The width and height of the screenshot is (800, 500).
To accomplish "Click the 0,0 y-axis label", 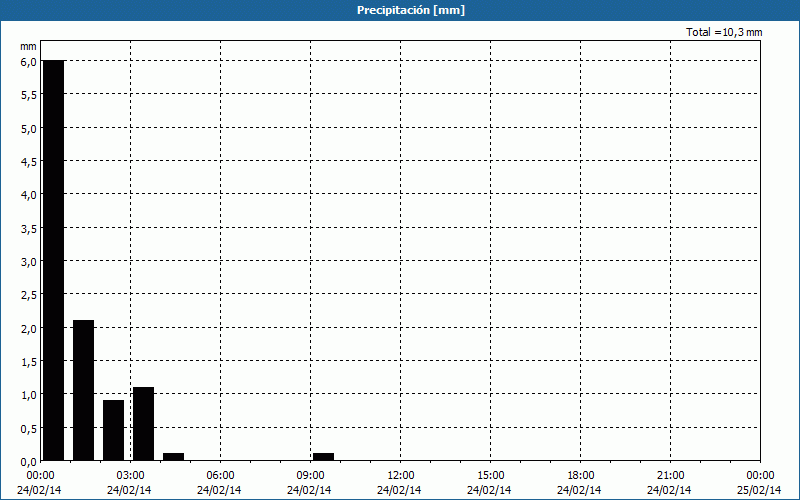I will [x=29, y=461].
